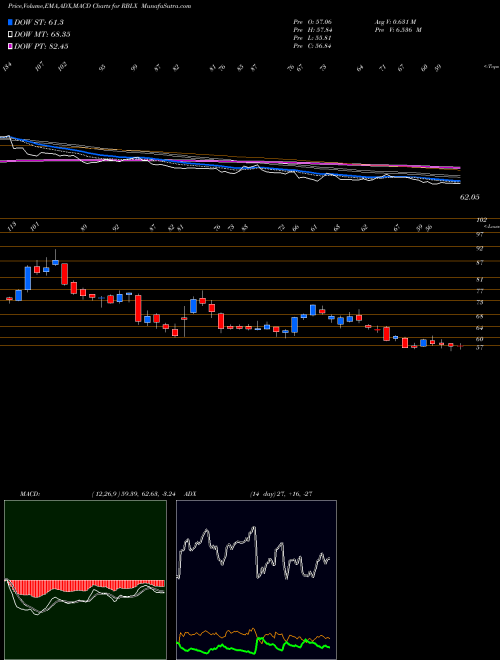Click the blue DOW ST legend swatch
This screenshot has width=500, height=660.
pos(10,22)
